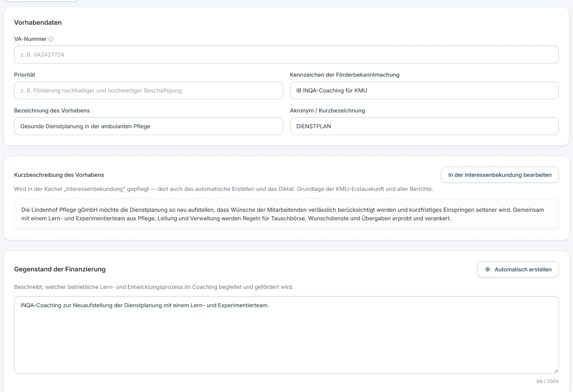The width and height of the screenshot is (573, 392).
Task: Click the VA-Nummer label text
Action: (30, 39)
